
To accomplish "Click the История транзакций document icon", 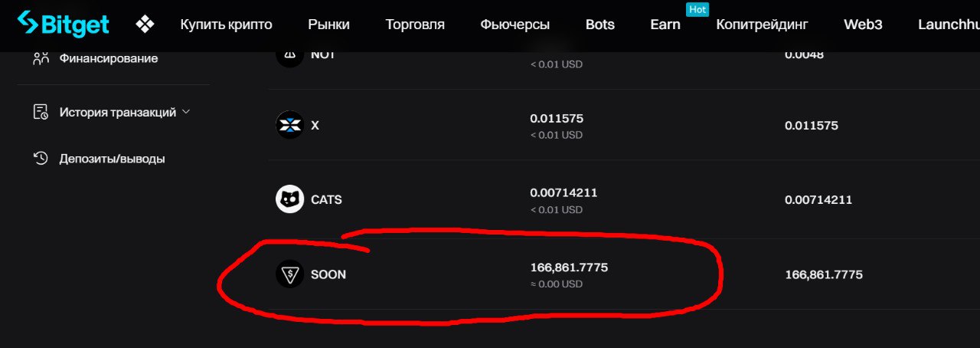I will click(41, 112).
